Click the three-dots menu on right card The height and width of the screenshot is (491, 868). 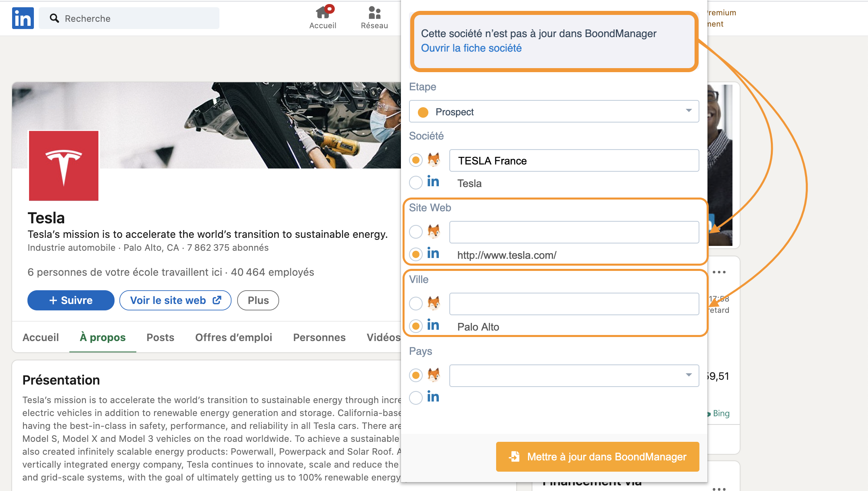(x=719, y=272)
